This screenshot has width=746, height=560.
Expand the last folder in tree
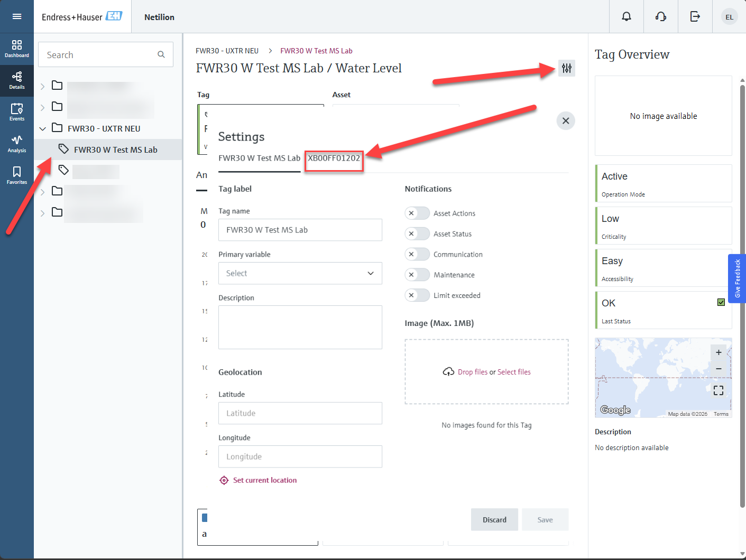click(43, 213)
